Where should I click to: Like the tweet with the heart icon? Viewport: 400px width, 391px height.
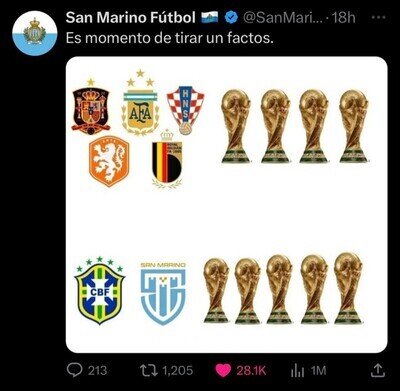coord(223,371)
